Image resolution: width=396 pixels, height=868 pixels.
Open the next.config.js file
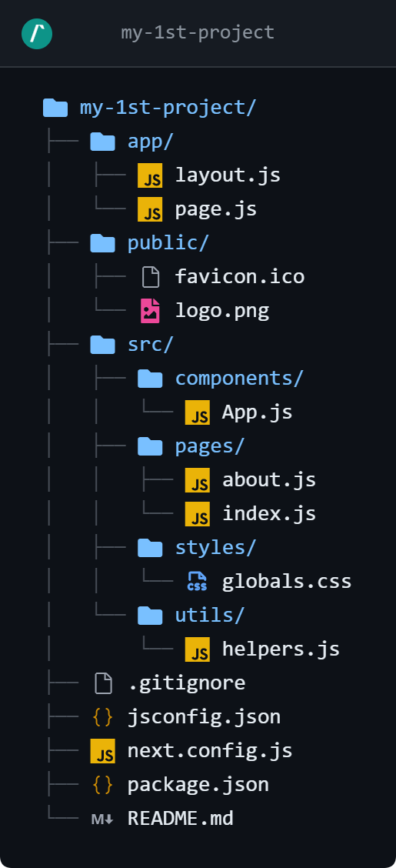[210, 751]
